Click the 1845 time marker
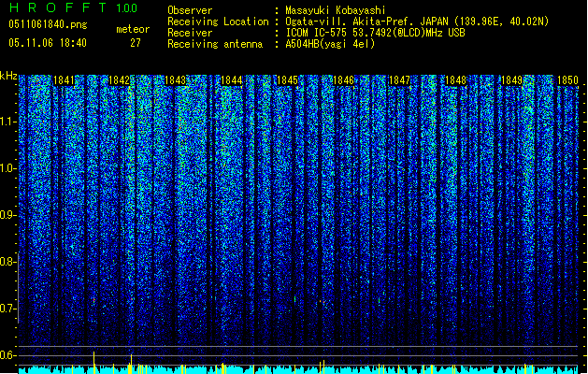 pyautogui.click(x=287, y=80)
